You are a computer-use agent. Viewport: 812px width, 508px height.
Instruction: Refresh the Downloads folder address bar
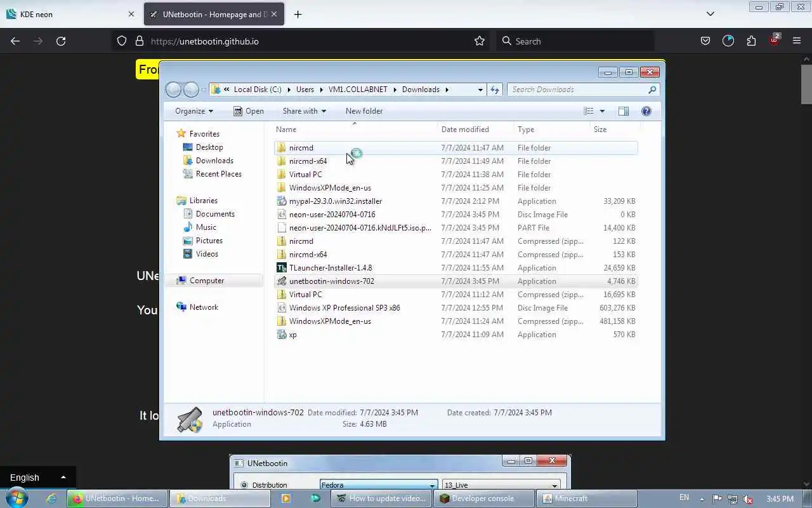[495, 90]
